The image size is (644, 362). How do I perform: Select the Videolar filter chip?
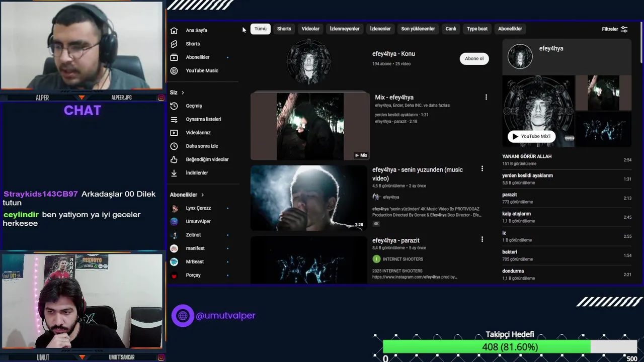point(310,29)
